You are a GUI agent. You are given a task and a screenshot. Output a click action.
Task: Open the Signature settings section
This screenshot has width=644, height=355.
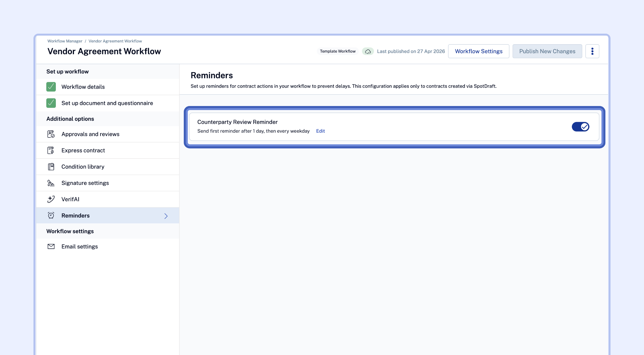[85, 183]
